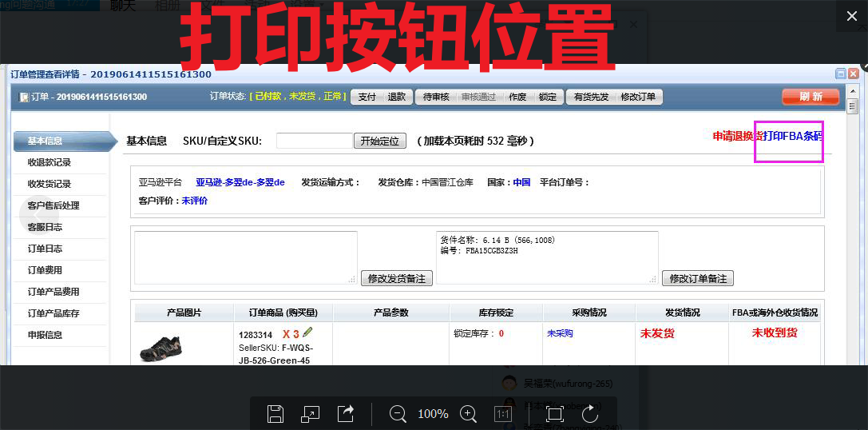Click the 开始定位 button

click(380, 141)
